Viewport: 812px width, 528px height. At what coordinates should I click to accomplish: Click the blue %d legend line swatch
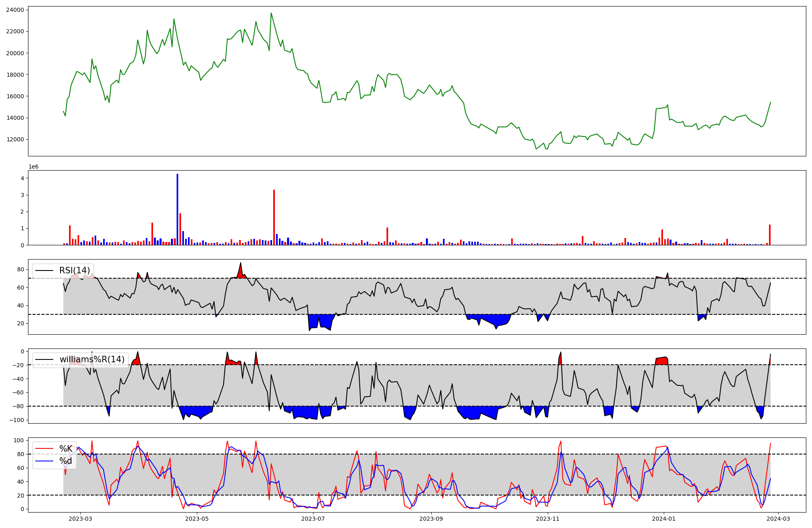(44, 461)
